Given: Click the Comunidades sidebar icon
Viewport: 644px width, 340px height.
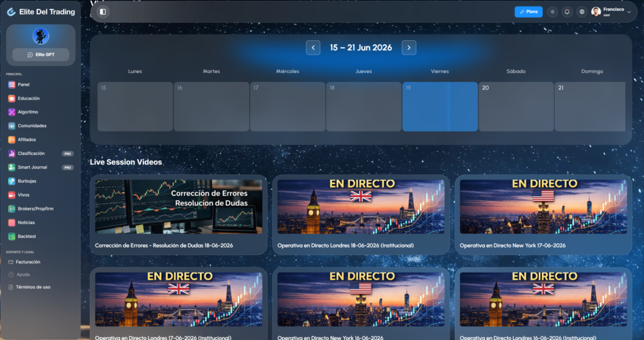Looking at the screenshot, I should tap(11, 126).
